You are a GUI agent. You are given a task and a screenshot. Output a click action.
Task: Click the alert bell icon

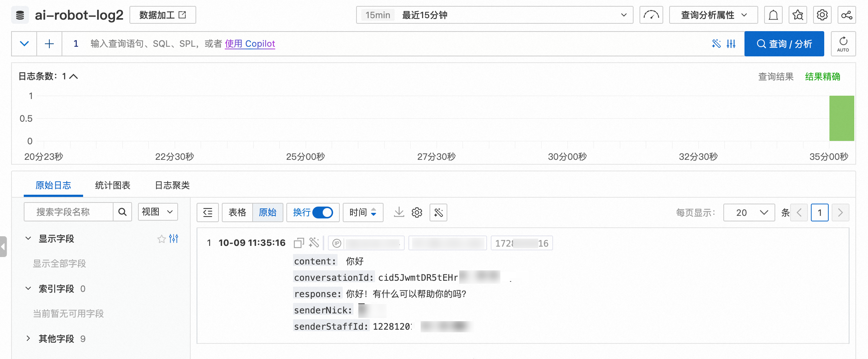[773, 15]
